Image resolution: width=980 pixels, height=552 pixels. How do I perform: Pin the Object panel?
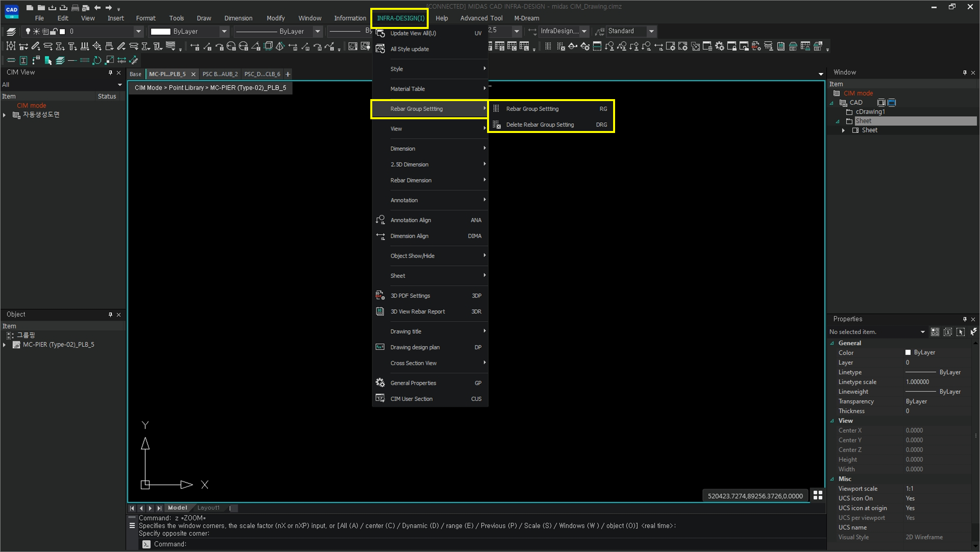pyautogui.click(x=110, y=315)
